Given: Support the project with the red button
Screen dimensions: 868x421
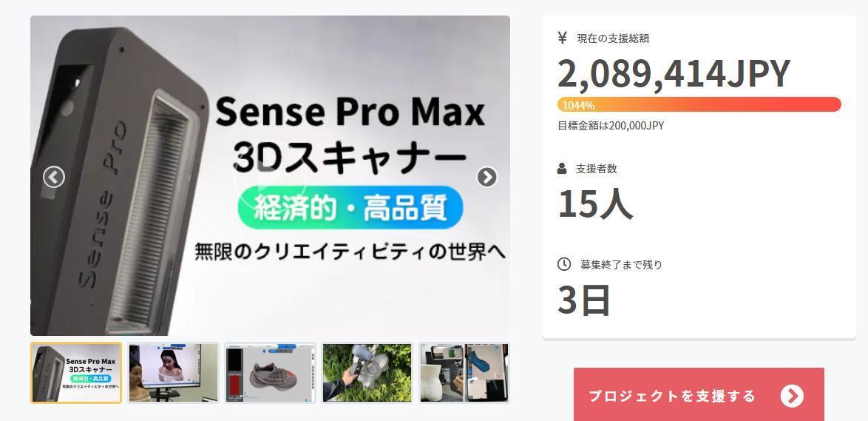Looking at the screenshot, I should tap(699, 394).
